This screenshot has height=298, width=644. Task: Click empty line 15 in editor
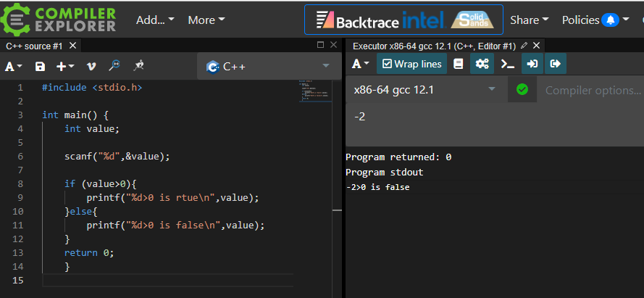point(167,281)
